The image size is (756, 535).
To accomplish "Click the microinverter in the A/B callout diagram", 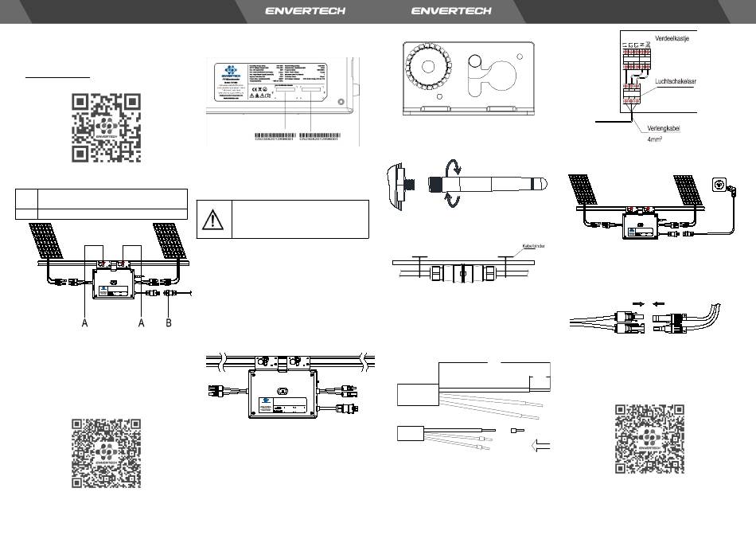I will 113,284.
